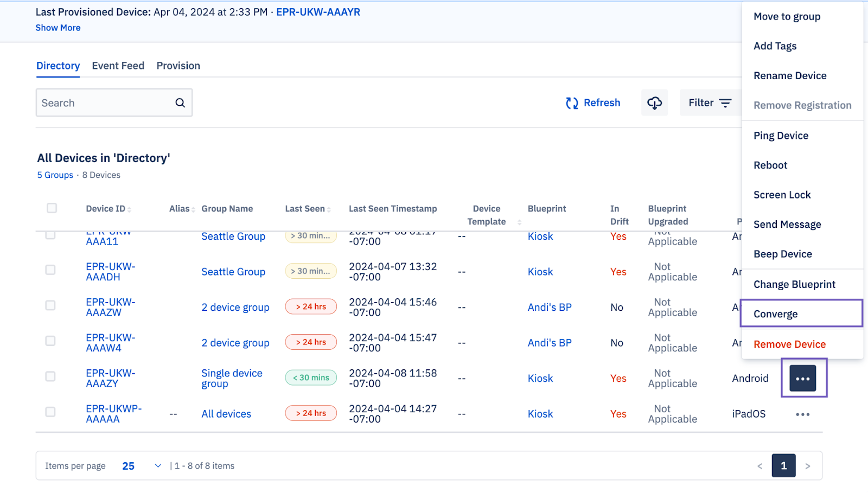Check the box for EPR-UKWP-AAAAA

click(50, 412)
